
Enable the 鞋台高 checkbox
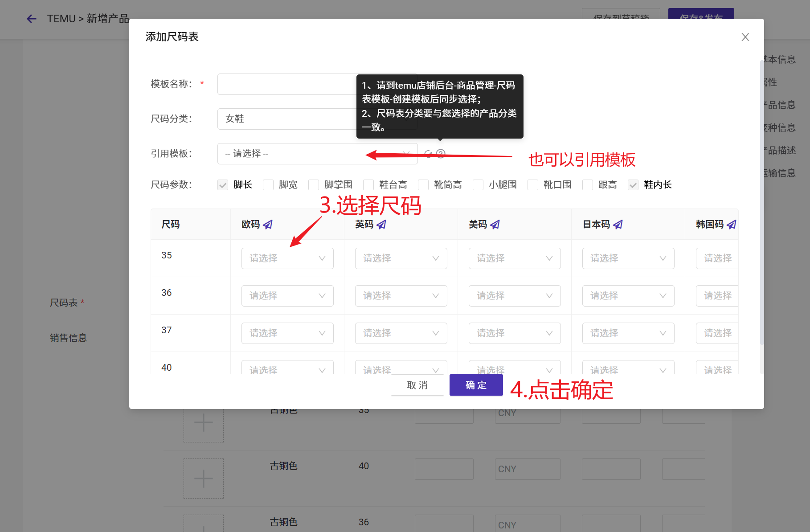(368, 185)
